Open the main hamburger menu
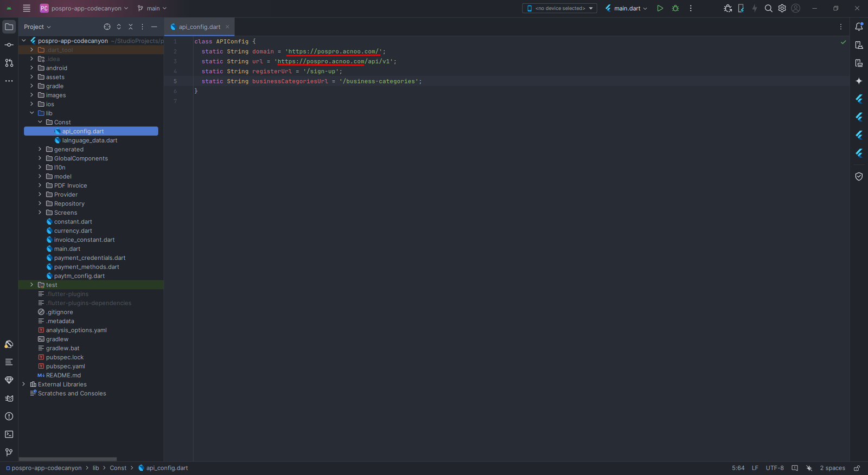This screenshot has width=868, height=475. tap(27, 8)
